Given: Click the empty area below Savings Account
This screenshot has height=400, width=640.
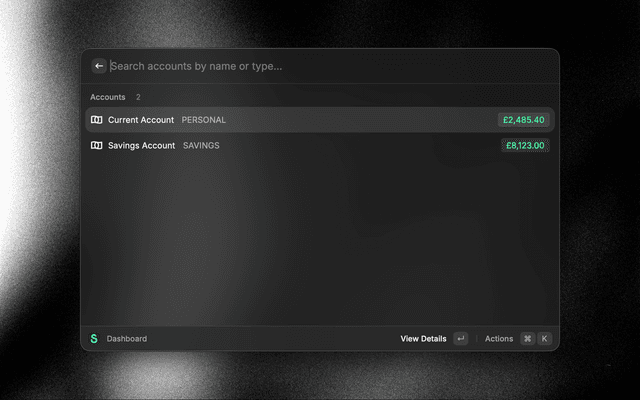Looking at the screenshot, I should pos(320,240).
